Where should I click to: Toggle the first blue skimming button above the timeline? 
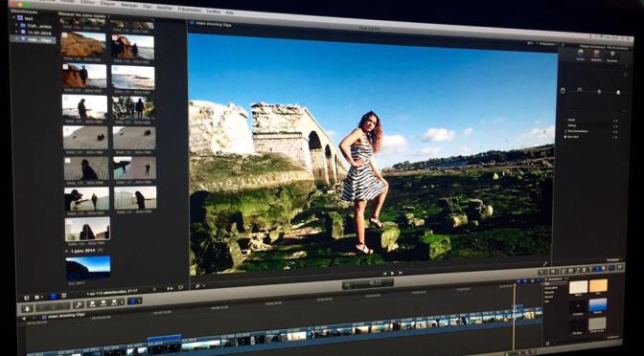coord(518,281)
